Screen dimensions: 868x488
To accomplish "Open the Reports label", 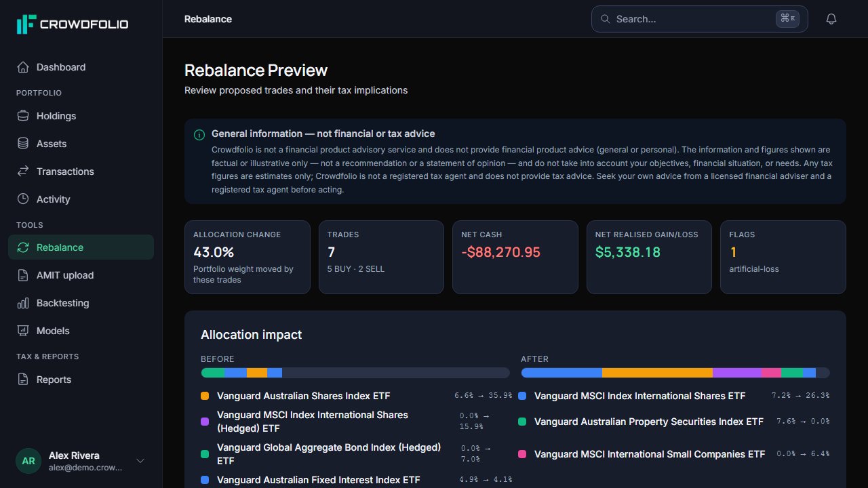I will point(54,380).
